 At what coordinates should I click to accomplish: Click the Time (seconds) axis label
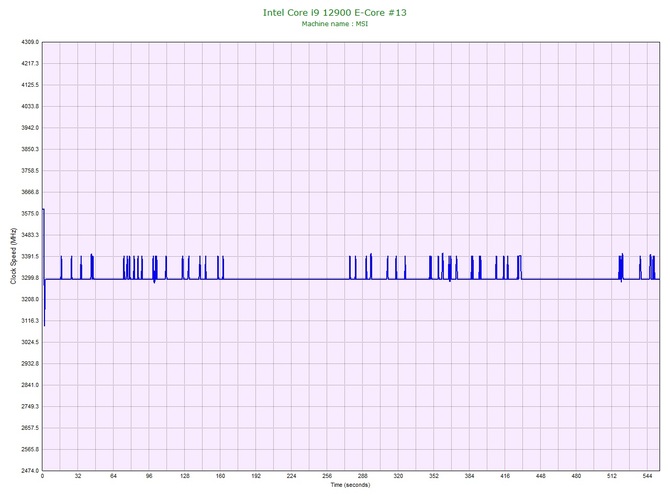pos(350,485)
